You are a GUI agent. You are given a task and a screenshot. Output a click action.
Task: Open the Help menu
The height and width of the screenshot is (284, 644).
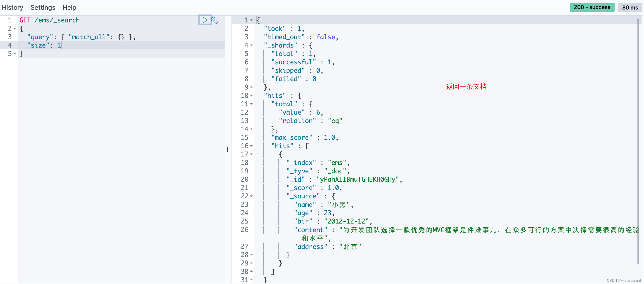[x=69, y=7]
